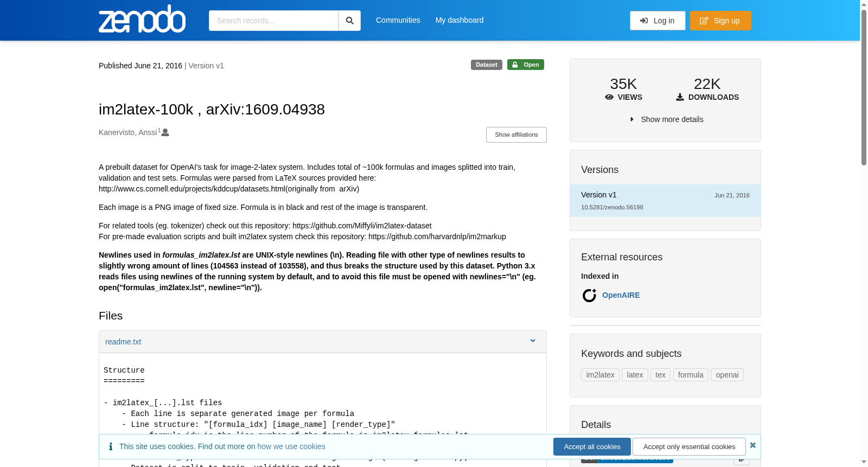Click author name Kanervisto, Anssi
The width and height of the screenshot is (868, 467).
click(128, 132)
